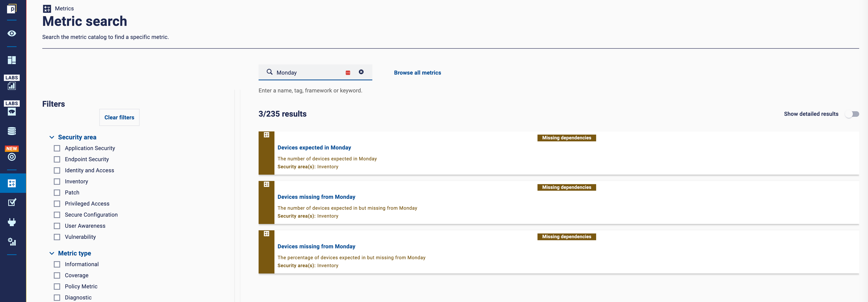Image resolution: width=868 pixels, height=302 pixels.
Task: Tick the Inventory checkbox
Action: [57, 182]
